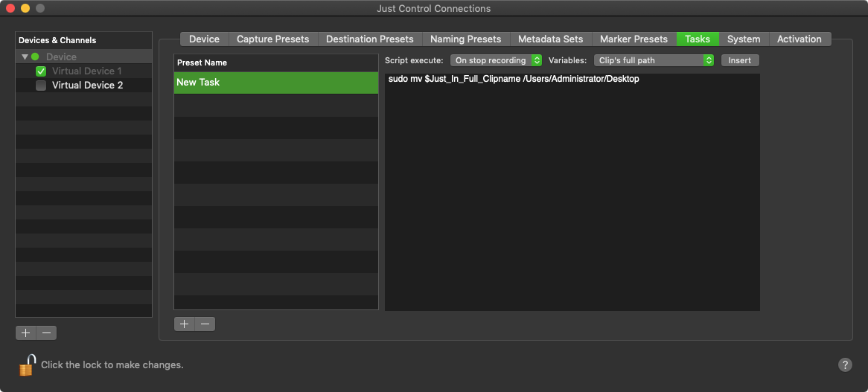Click the Devices & Channels list header
This screenshot has width=868, height=392.
pos(83,40)
